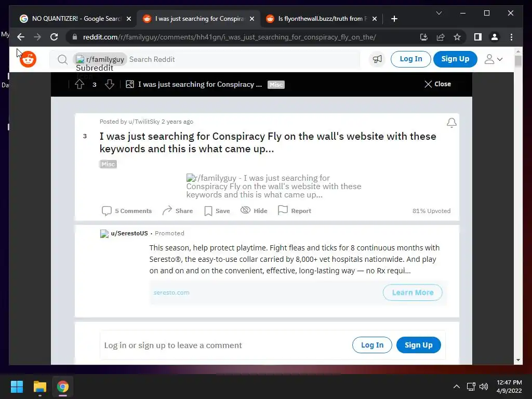
Task: Click the image post type icon in header
Action: 129,84
